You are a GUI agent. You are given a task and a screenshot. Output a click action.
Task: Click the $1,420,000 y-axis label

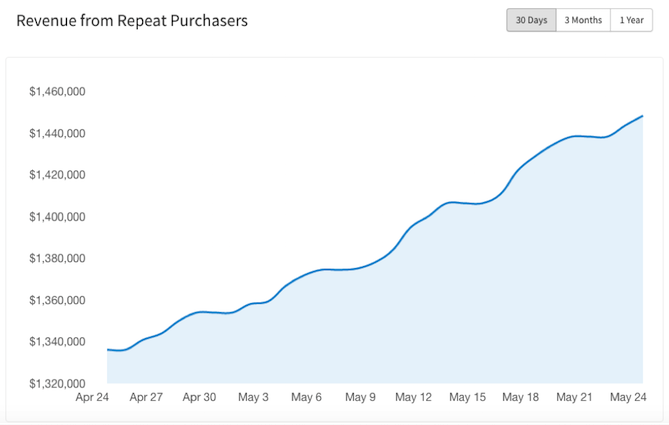[x=57, y=175]
